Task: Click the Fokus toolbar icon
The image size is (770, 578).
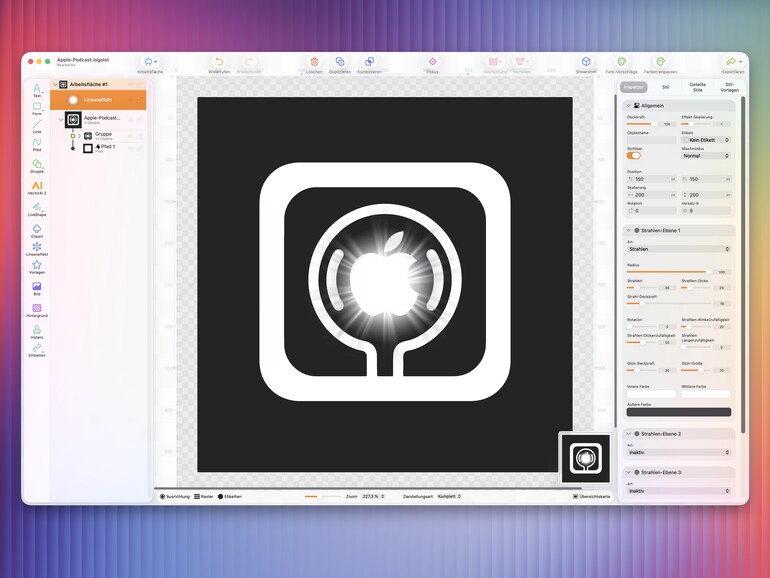Action: click(433, 62)
